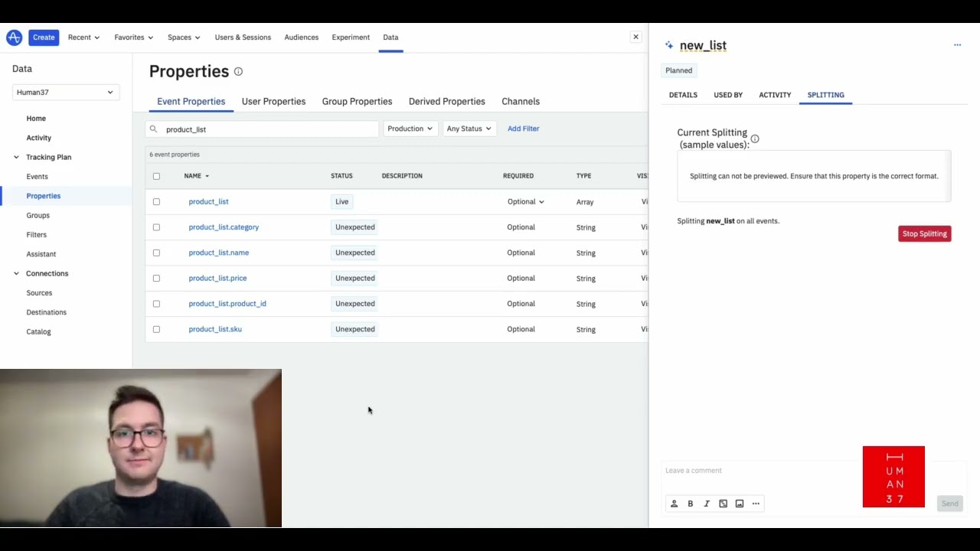Image resolution: width=980 pixels, height=551 pixels.
Task: Switch to the Group Properties tab
Action: pos(357,101)
